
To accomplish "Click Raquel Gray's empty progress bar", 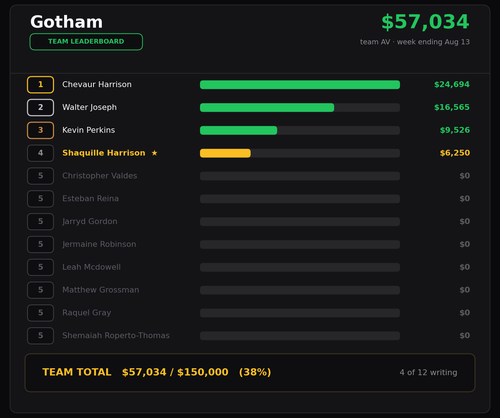I will (300, 313).
